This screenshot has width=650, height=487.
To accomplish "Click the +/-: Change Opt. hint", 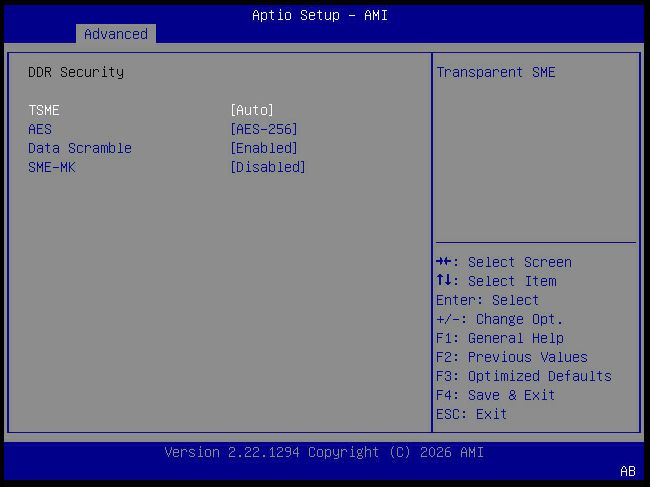I will tap(500, 319).
